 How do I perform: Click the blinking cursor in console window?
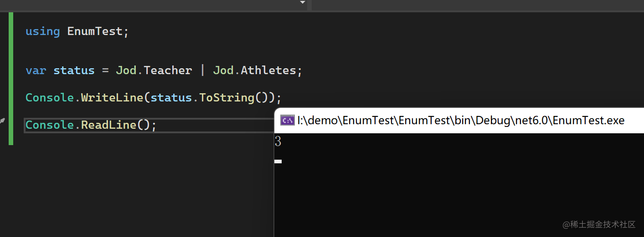(x=278, y=161)
